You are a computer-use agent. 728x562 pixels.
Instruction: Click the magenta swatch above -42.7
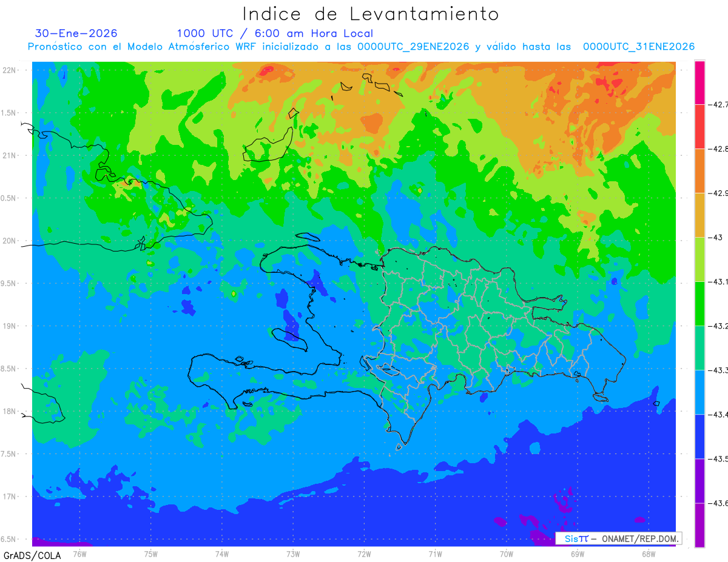point(699,82)
